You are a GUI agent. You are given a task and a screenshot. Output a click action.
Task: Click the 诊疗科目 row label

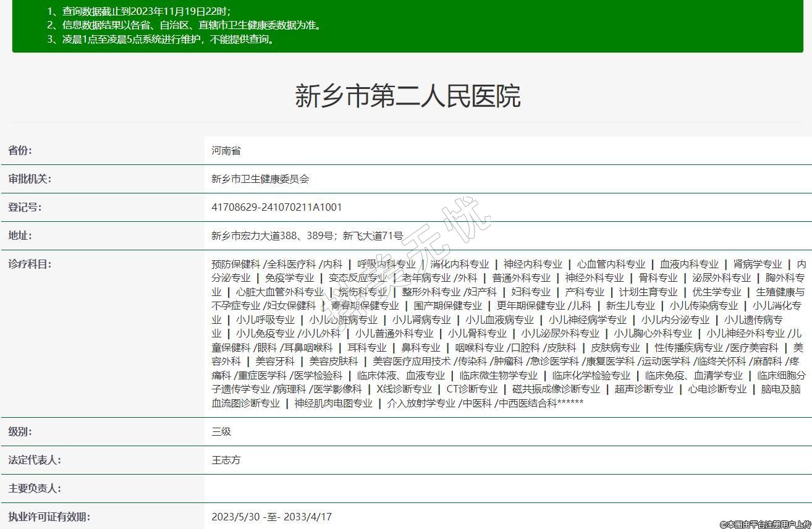coord(30,264)
